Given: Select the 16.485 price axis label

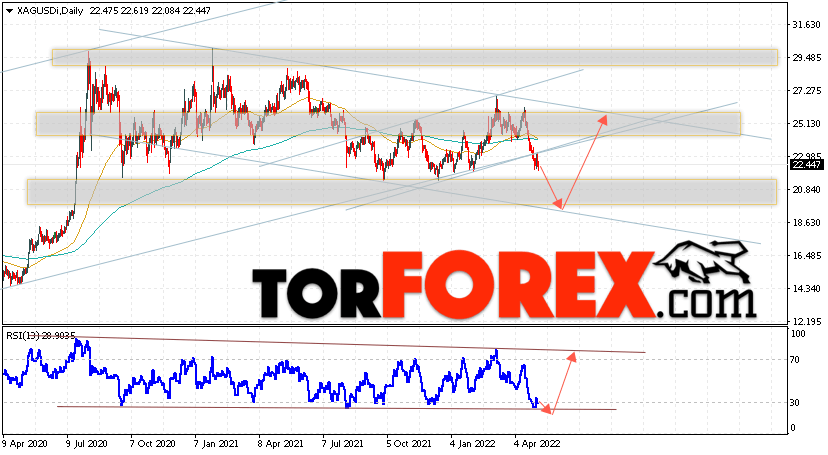Looking at the screenshot, I should [x=806, y=255].
